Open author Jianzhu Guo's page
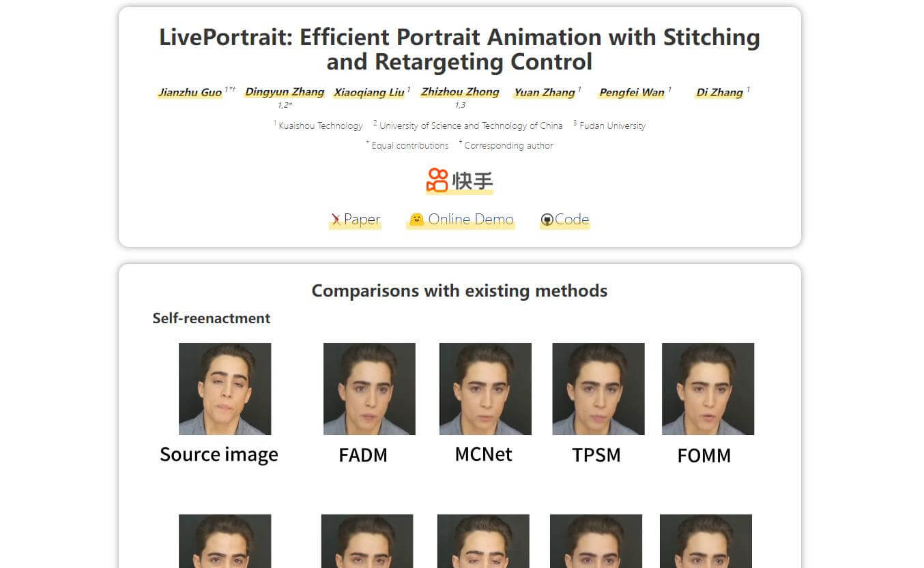Viewport: 924px width, 568px height. (190, 92)
